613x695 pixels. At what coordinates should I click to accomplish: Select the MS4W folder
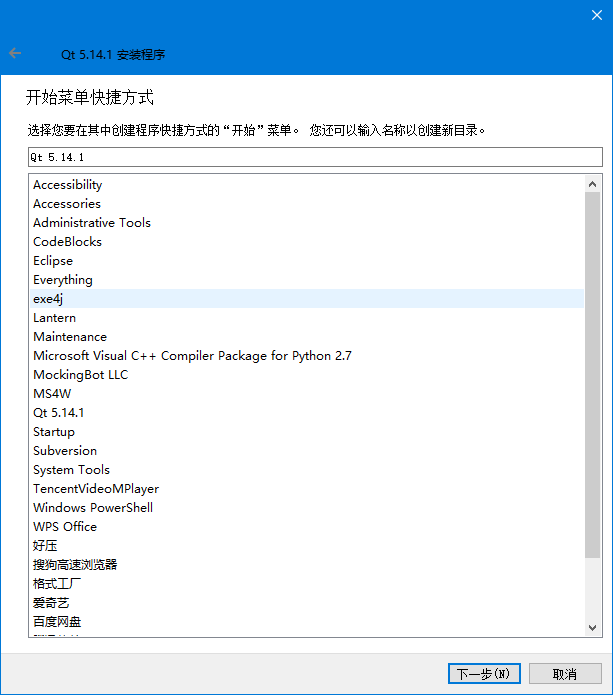click(307, 394)
